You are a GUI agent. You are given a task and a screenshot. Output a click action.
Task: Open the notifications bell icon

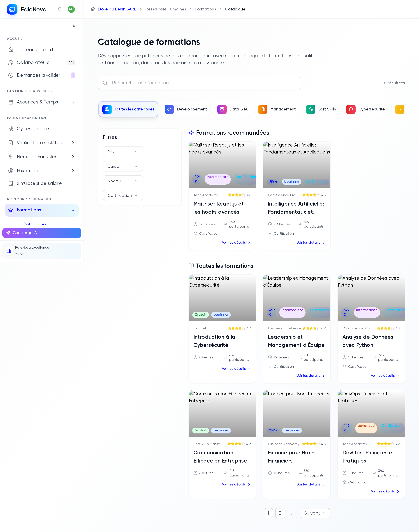60,9
